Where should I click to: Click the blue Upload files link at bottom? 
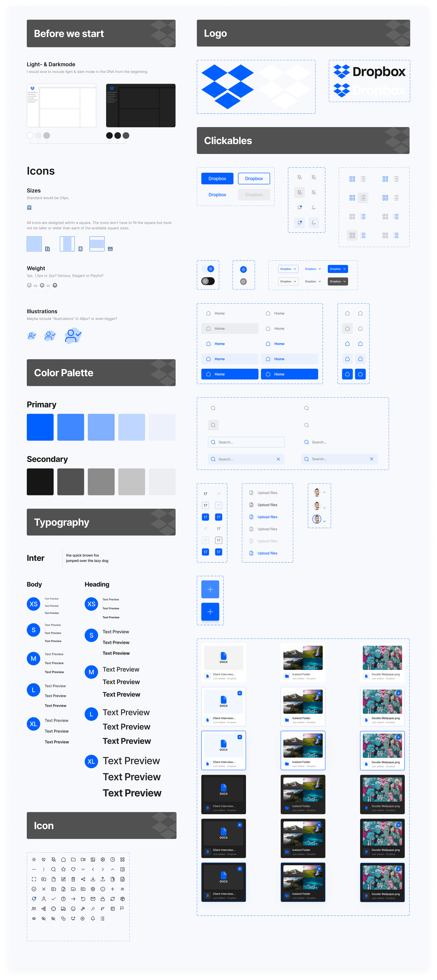point(267,553)
